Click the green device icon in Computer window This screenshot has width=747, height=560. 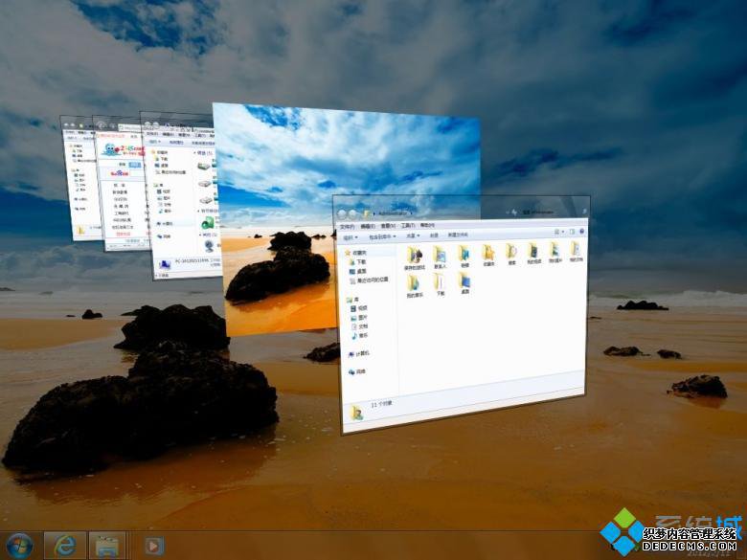coord(208,222)
